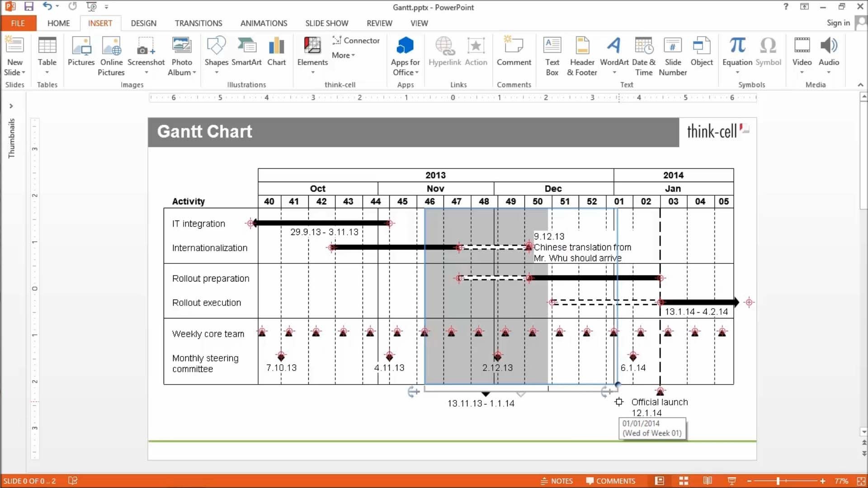The width and height of the screenshot is (868, 488).
Task: Switch to the HOME tab
Action: coord(59,23)
